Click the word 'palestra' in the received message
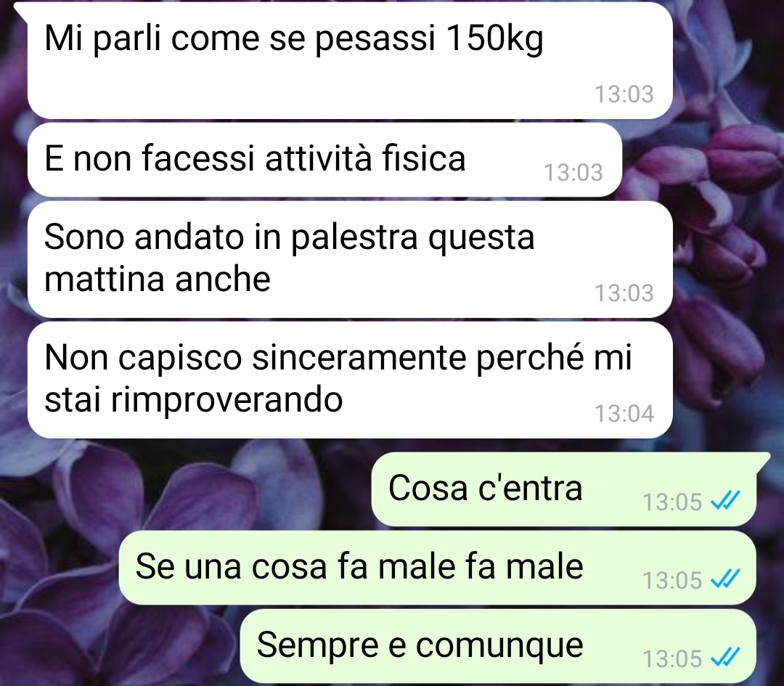The height and width of the screenshot is (686, 784). tap(354, 239)
